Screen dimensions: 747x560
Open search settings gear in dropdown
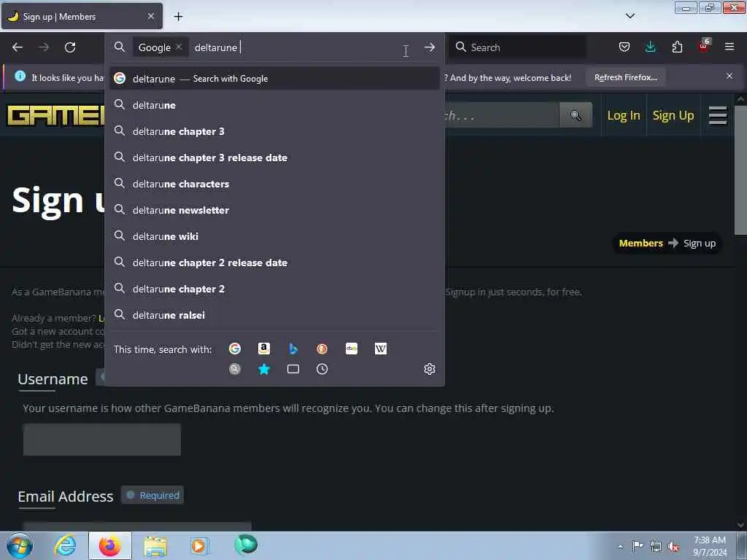click(x=429, y=369)
